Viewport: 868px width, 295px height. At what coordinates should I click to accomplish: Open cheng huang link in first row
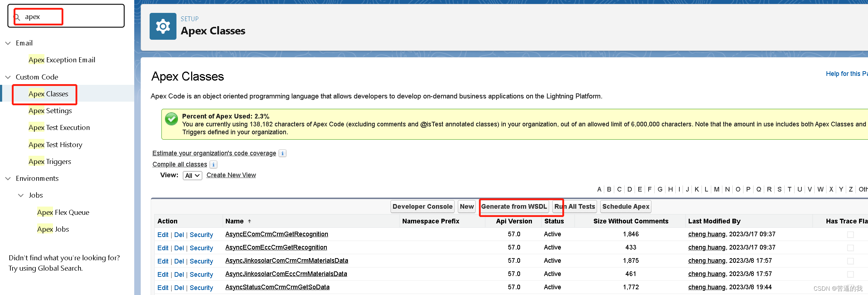tap(707, 234)
